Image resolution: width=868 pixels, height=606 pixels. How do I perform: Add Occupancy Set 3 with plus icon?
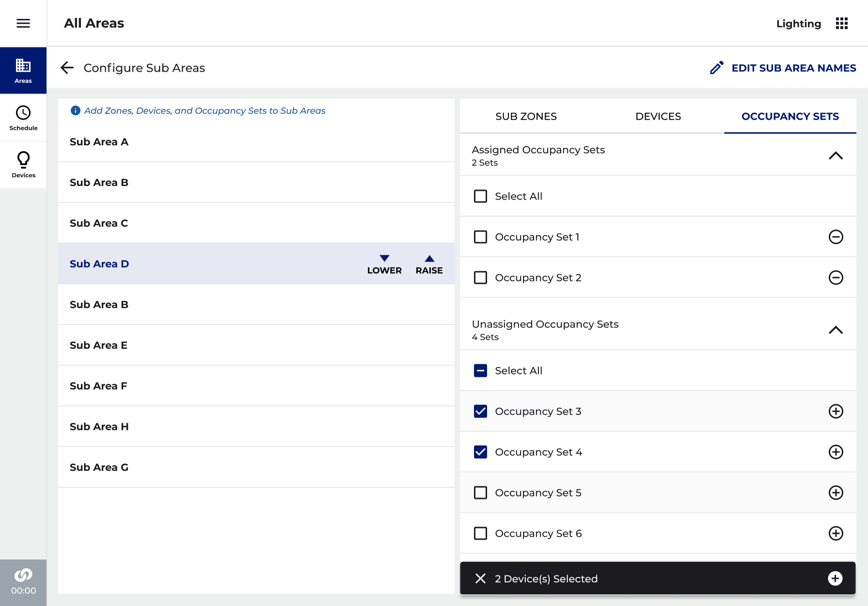(x=836, y=411)
